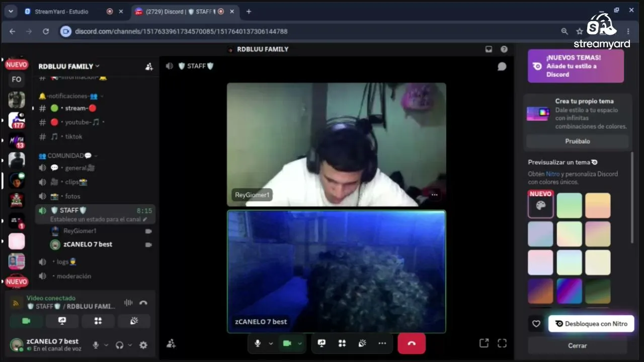Open the ¡NUEVOS TEMAS! banner

coord(576,66)
